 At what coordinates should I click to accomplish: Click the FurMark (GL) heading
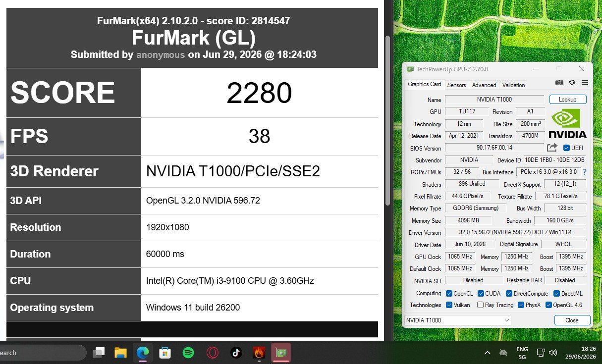pyautogui.click(x=193, y=38)
